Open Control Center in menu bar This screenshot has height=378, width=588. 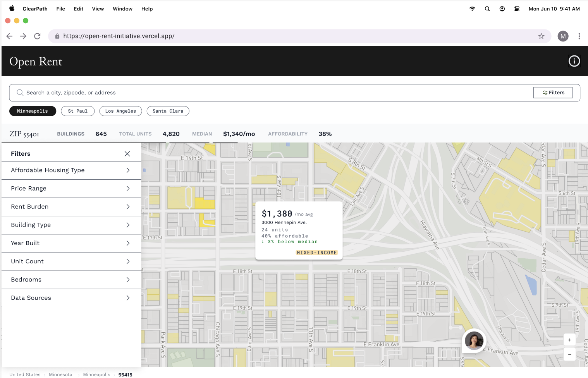517,9
